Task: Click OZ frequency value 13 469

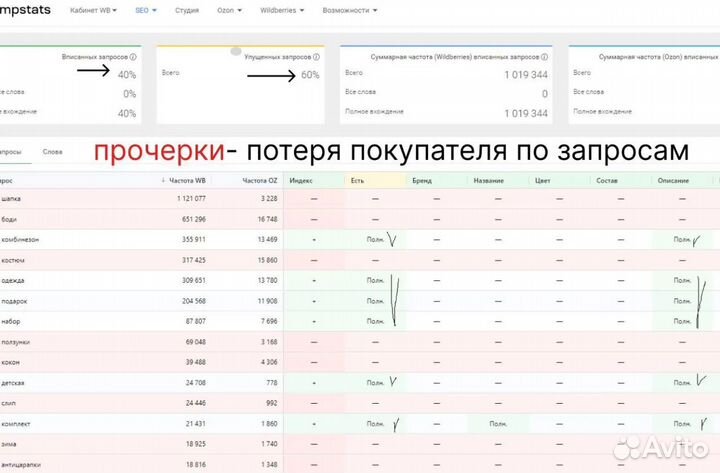Action: [x=267, y=239]
